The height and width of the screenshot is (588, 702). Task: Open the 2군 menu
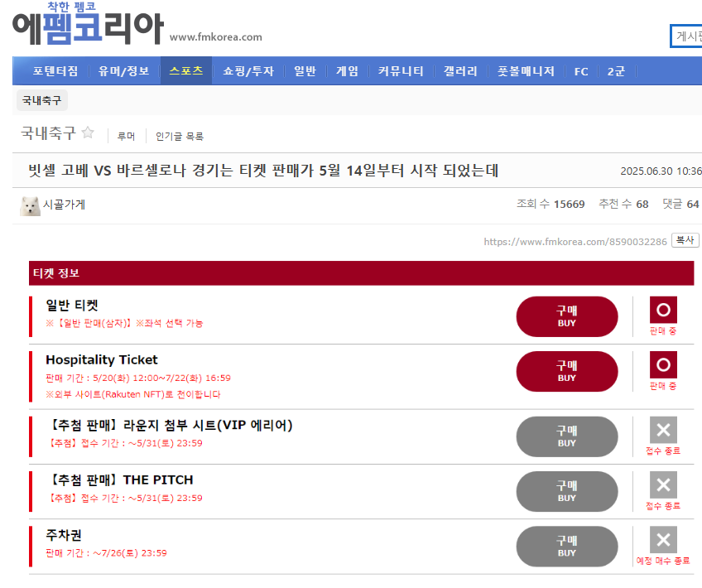[616, 71]
